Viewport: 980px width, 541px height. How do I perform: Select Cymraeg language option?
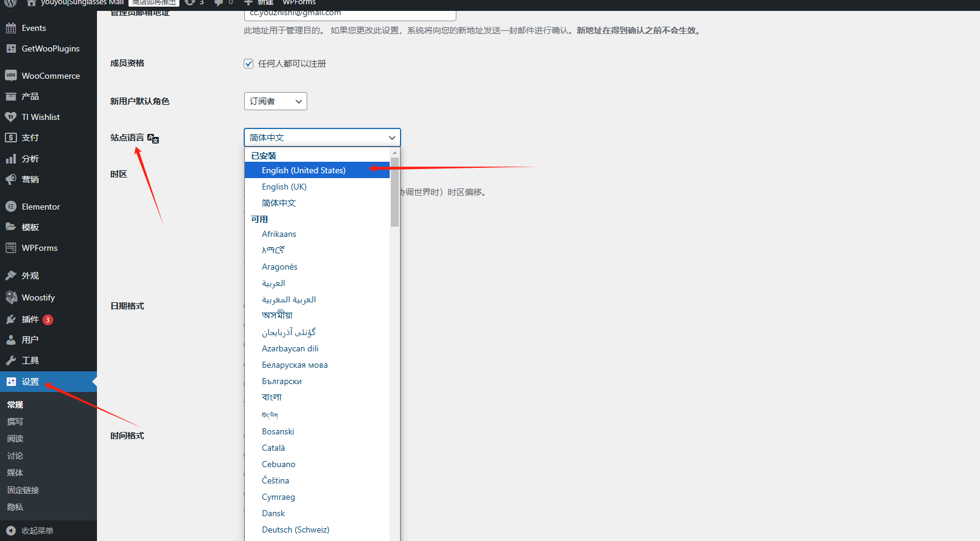point(317,497)
